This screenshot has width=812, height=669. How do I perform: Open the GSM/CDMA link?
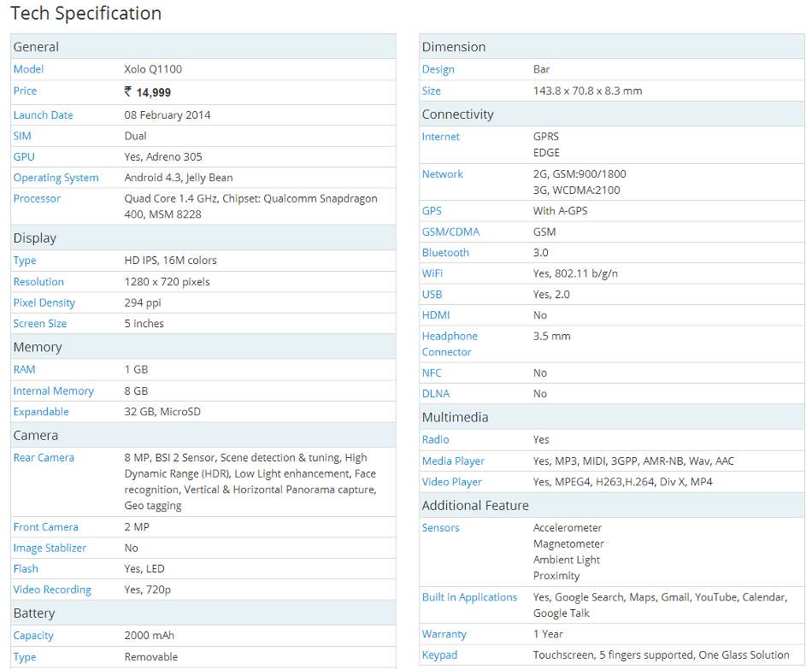point(450,232)
